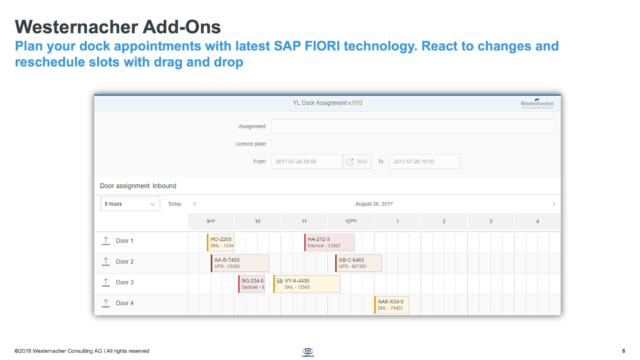Click the 4 o'clock timeline header

point(538,221)
